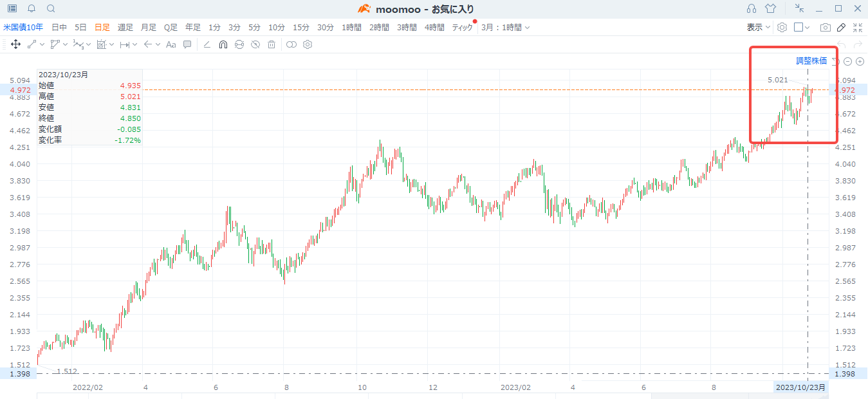Click the 2023/10/23 date marker on axis

(x=800, y=387)
